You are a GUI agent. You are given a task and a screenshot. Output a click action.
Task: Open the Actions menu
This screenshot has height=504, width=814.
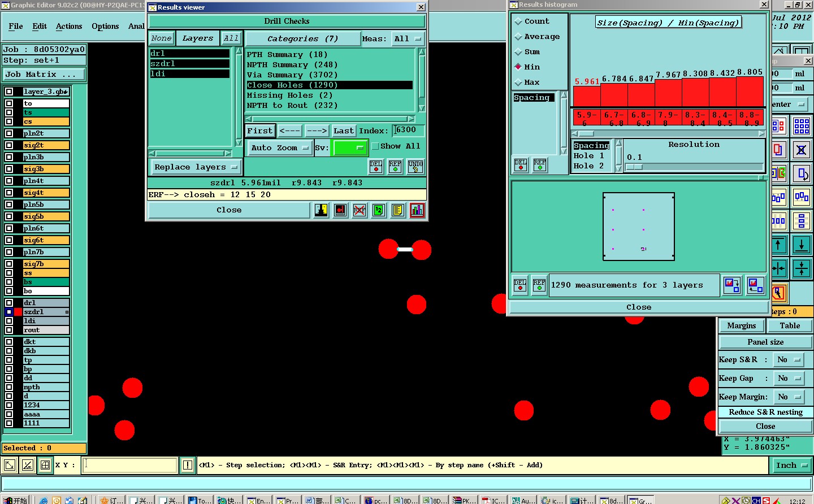(x=69, y=26)
